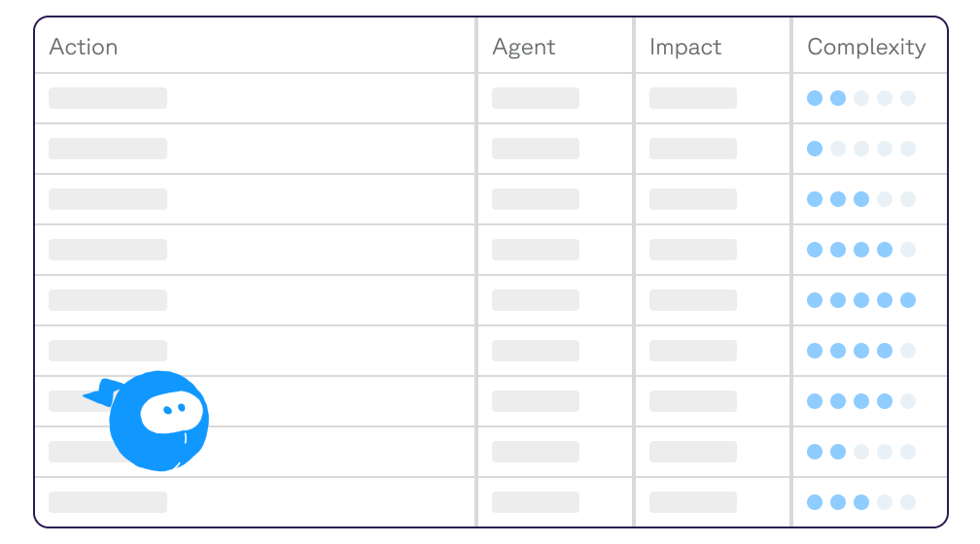This screenshot has height=544, width=980.
Task: Click the fourth row's Agent placeholder
Action: (x=536, y=250)
